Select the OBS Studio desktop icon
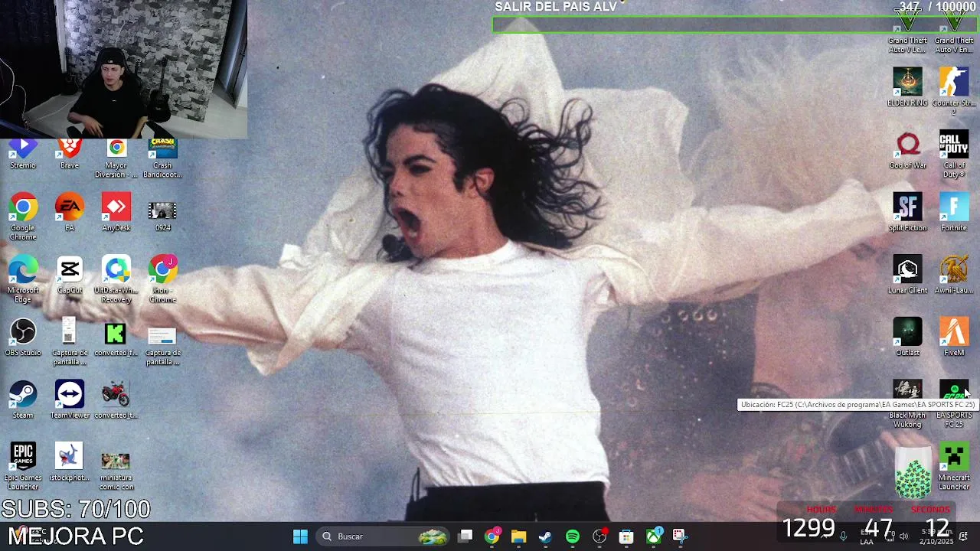The image size is (980, 551). [x=23, y=337]
